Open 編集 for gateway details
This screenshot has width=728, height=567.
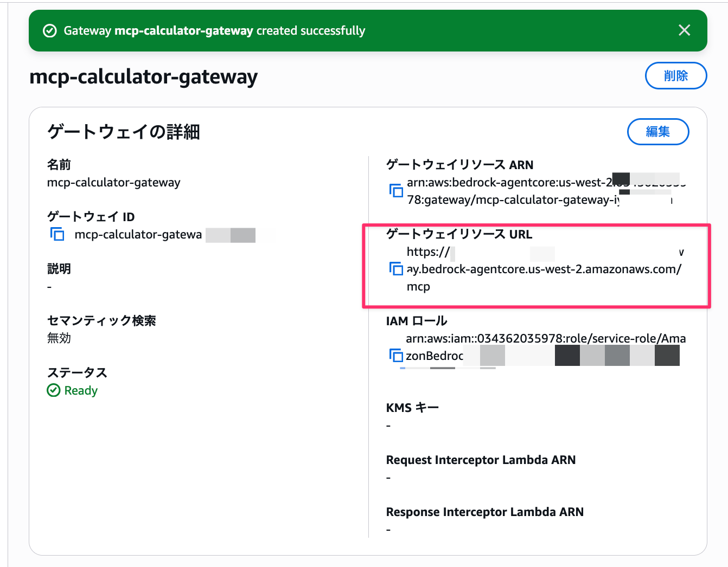(657, 132)
